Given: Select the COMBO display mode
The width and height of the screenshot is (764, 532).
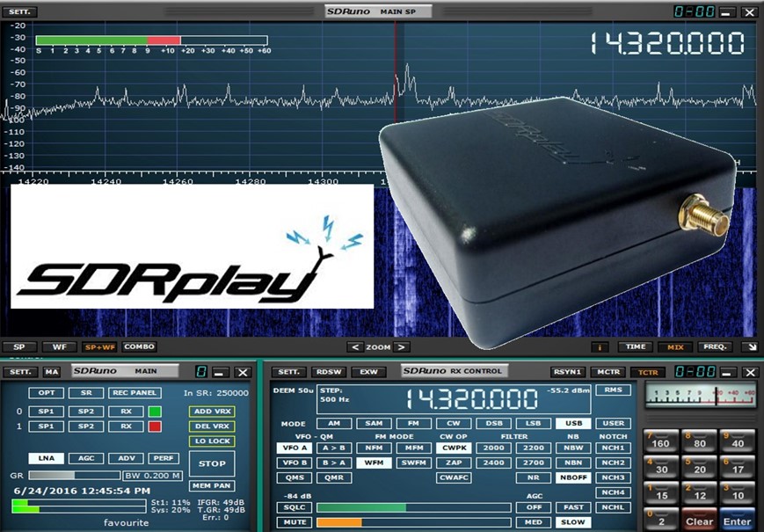Looking at the screenshot, I should (139, 347).
